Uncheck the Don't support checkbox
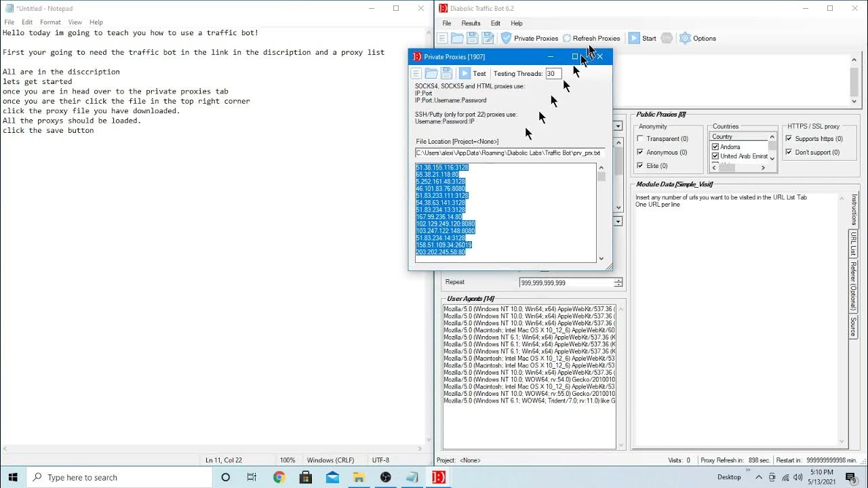This screenshot has width=868, height=488. pos(789,152)
